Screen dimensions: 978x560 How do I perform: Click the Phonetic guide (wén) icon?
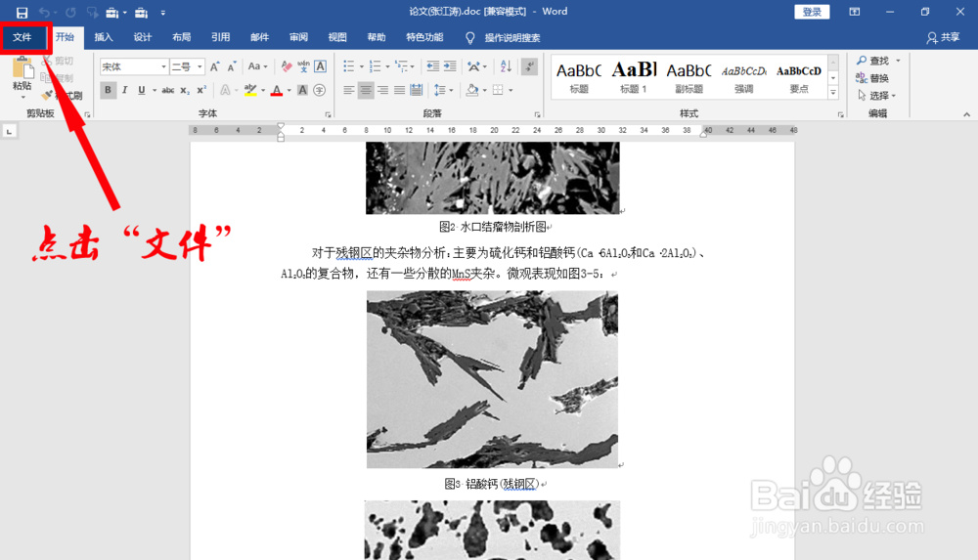tap(303, 66)
